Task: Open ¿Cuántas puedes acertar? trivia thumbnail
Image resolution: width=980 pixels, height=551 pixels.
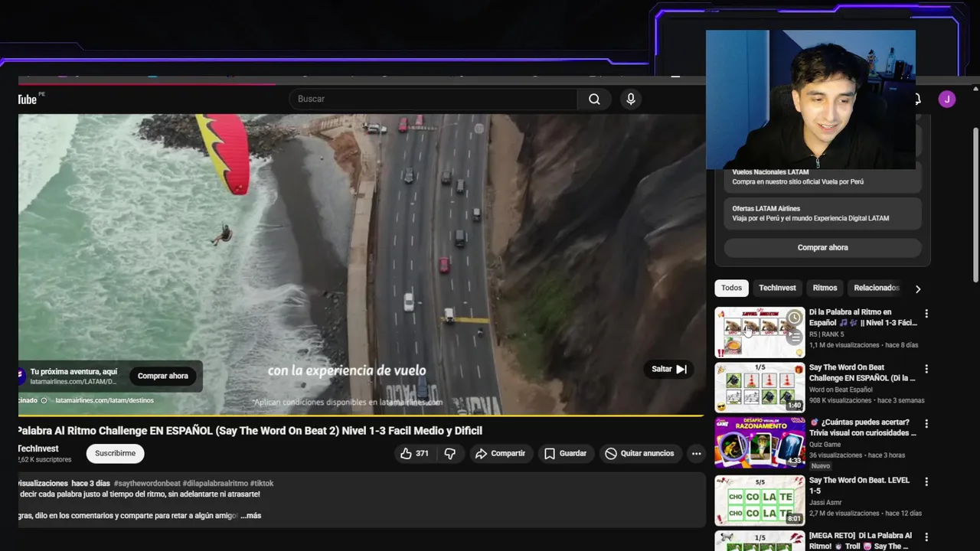Action: (759, 442)
